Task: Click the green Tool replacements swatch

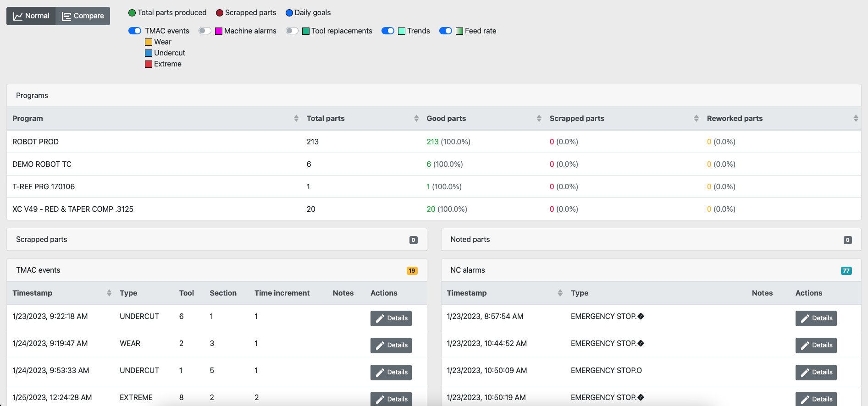Action: pos(306,31)
